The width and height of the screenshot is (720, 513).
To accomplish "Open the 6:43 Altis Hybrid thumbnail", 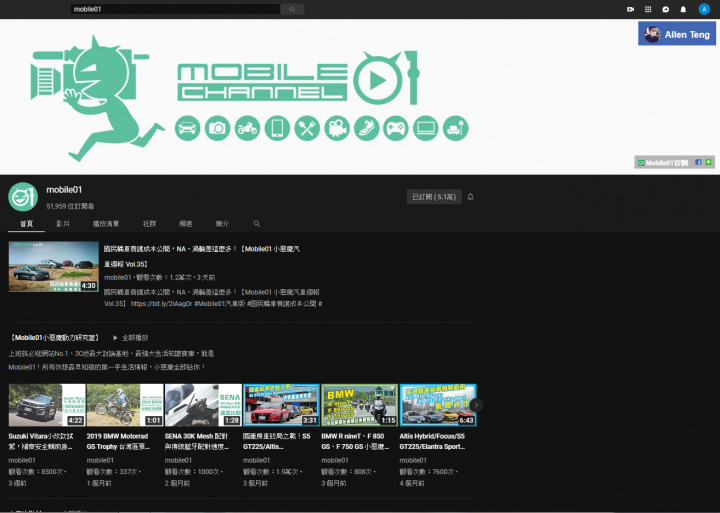I will coord(438,405).
